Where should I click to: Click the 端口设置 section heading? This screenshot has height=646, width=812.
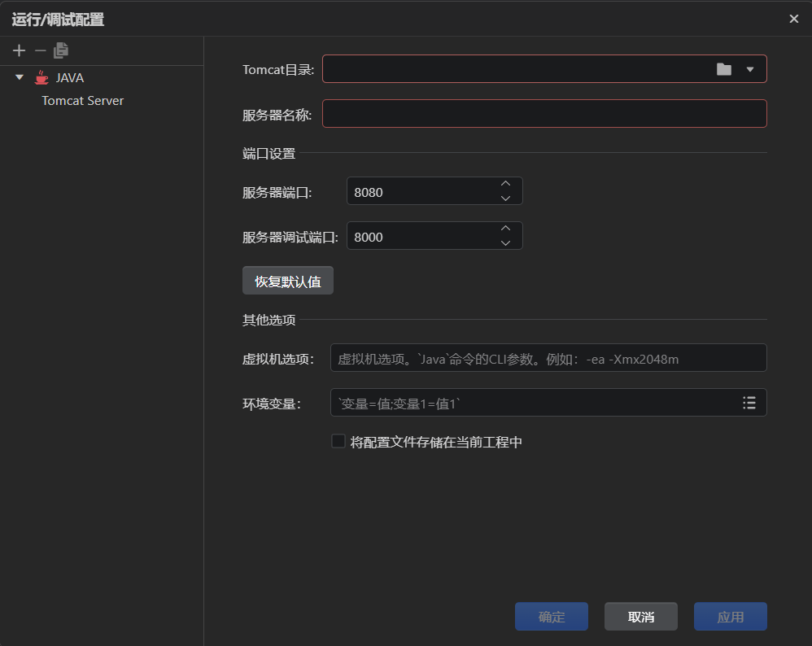pos(268,153)
